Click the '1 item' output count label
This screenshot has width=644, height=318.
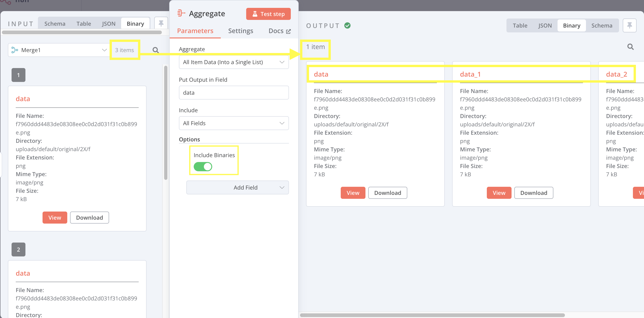pos(315,47)
